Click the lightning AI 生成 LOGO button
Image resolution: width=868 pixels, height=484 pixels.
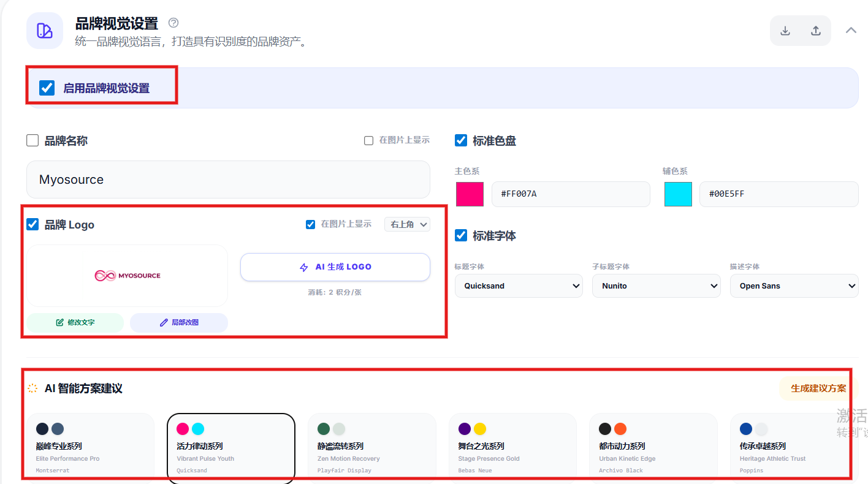click(x=335, y=267)
